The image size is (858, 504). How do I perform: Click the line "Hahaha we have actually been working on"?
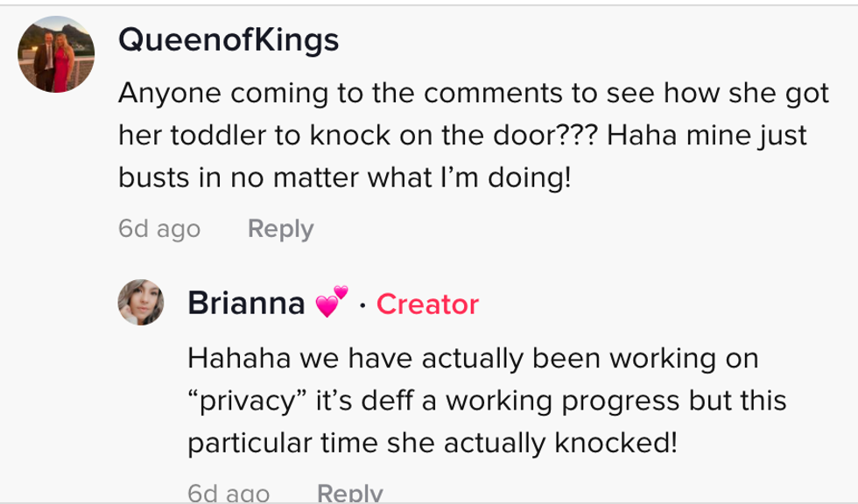(473, 359)
